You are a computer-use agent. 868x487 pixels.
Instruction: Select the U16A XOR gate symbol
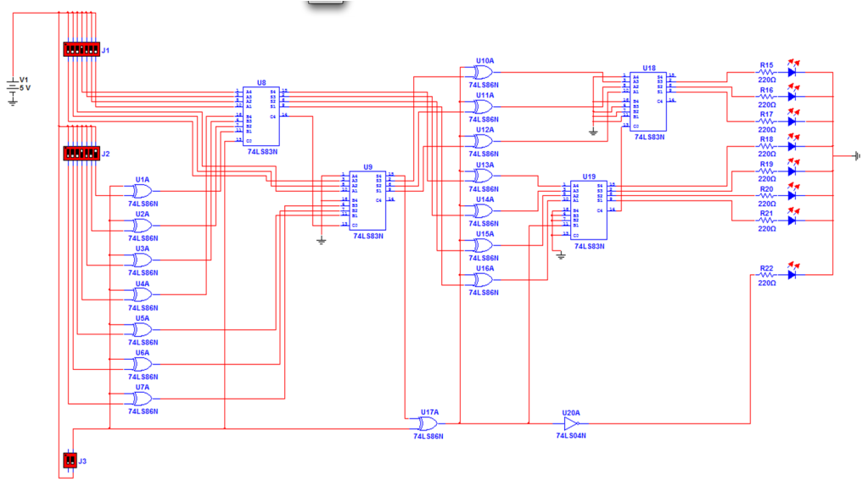pos(483,279)
